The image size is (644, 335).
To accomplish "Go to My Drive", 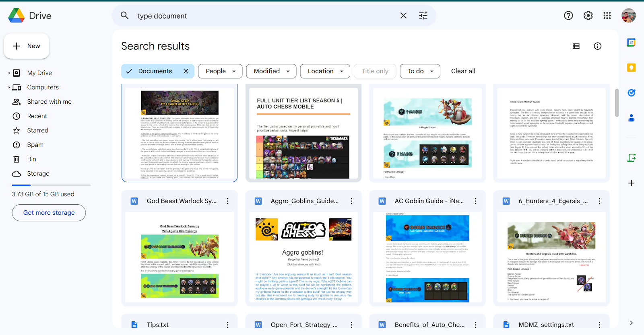I will (39, 73).
